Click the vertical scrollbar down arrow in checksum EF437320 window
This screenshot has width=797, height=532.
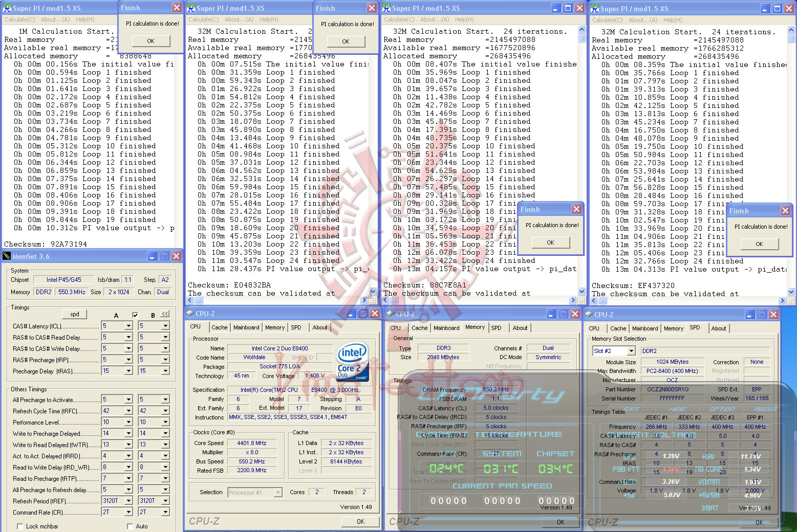pyautogui.click(x=791, y=292)
